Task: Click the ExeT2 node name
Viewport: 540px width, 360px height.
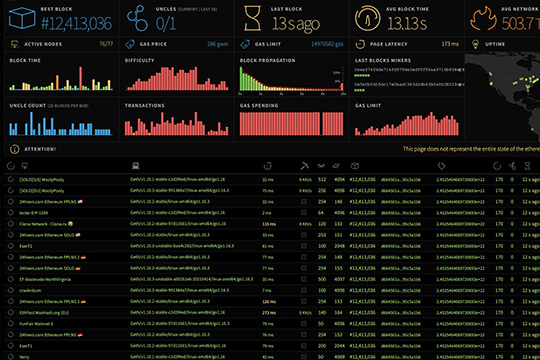Action: point(26,246)
